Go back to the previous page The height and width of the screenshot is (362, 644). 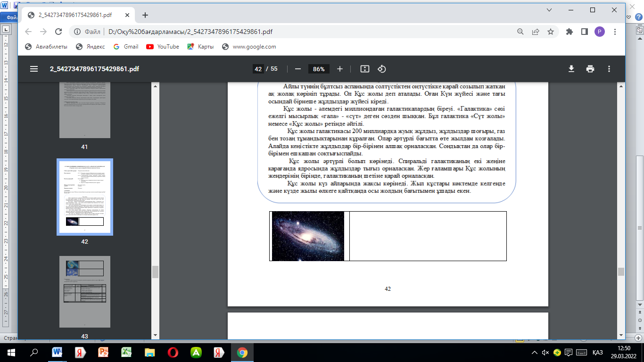pos(28,32)
